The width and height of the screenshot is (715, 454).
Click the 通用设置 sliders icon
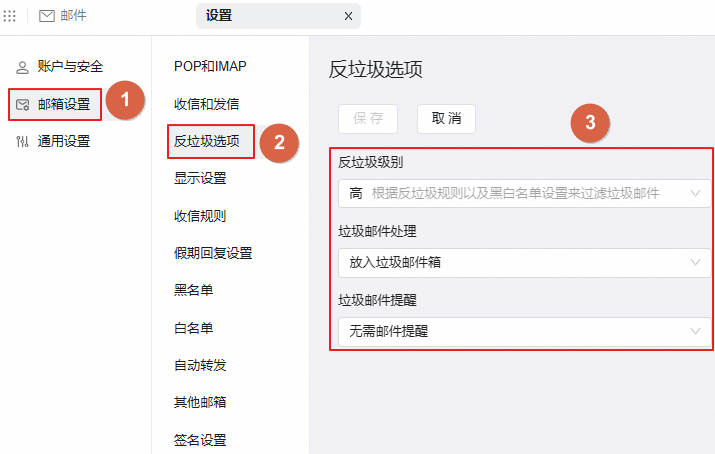(22, 142)
